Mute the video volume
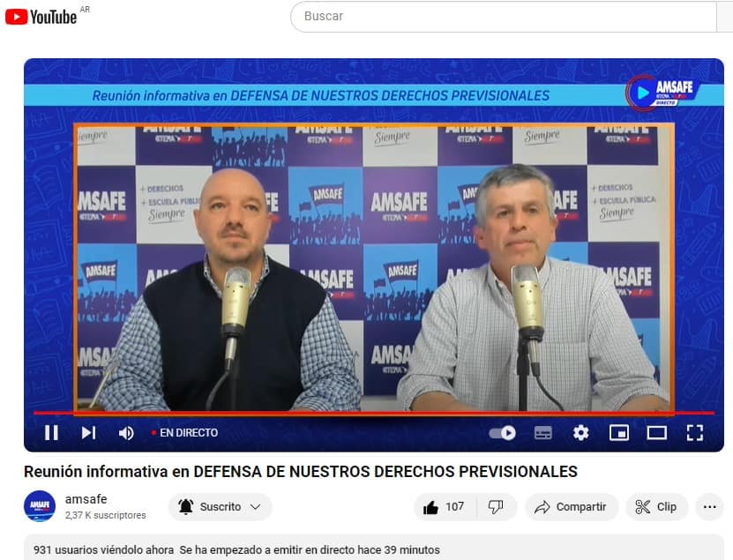 [x=126, y=433]
